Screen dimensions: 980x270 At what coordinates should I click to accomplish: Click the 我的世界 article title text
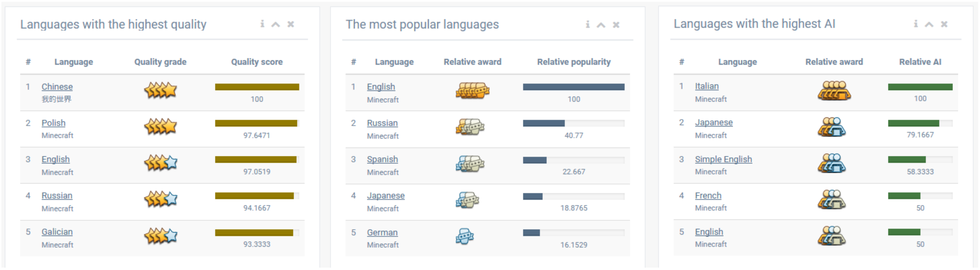pos(56,99)
